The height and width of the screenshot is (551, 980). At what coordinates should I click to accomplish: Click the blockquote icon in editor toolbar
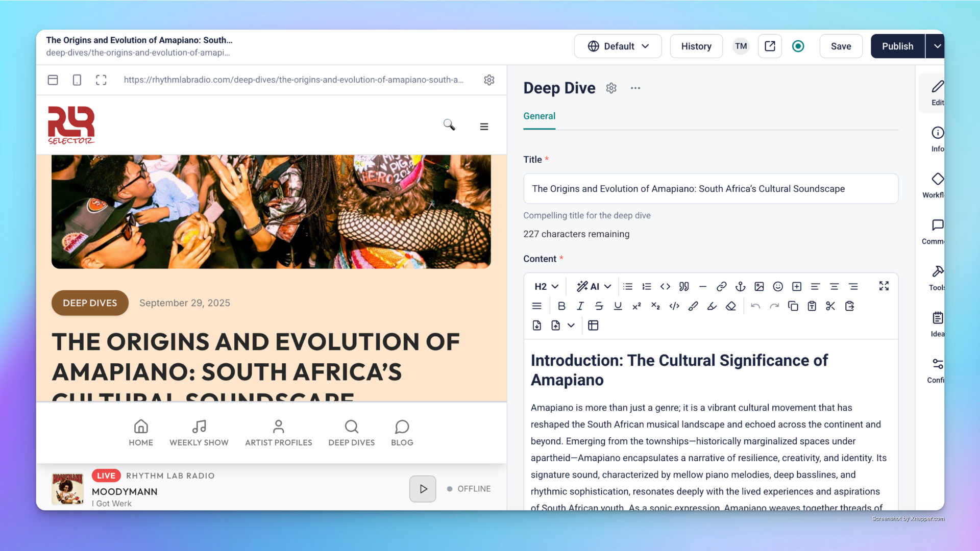click(684, 287)
